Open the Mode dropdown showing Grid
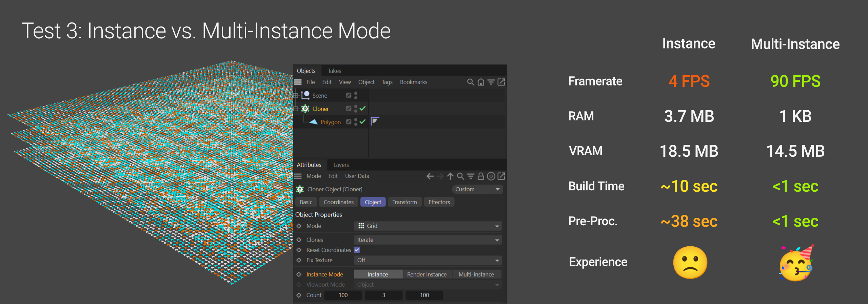The height and width of the screenshot is (304, 868). pyautogui.click(x=428, y=226)
